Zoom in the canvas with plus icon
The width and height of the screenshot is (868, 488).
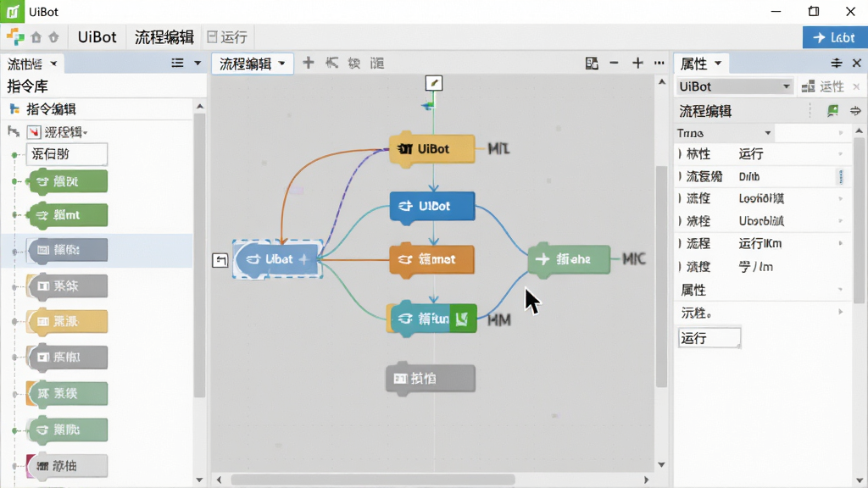tap(637, 63)
